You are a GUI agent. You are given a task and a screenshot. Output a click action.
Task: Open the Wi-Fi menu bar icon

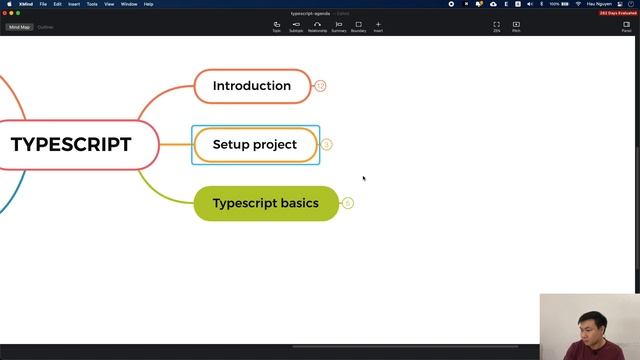578,4
